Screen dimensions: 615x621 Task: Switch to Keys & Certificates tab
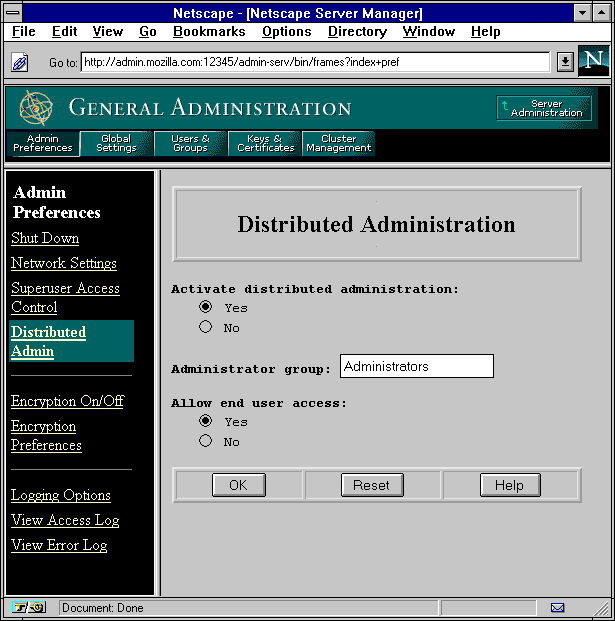[x=265, y=143]
